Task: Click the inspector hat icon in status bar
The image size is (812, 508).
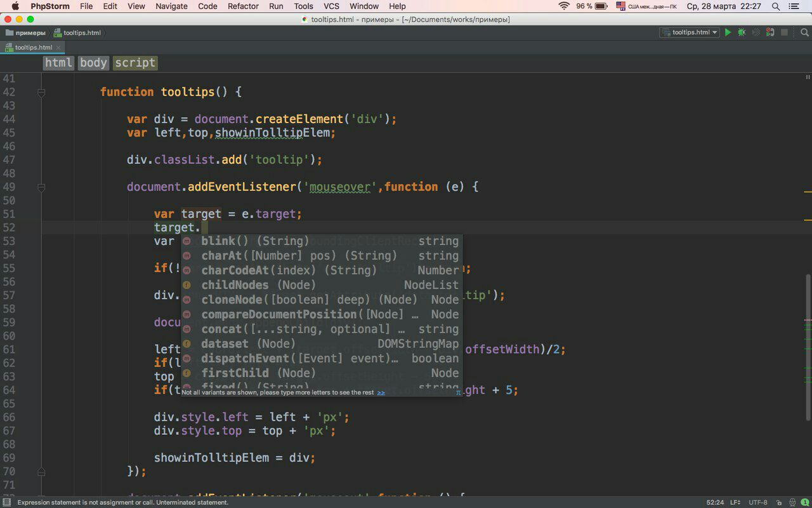Action: tap(792, 502)
